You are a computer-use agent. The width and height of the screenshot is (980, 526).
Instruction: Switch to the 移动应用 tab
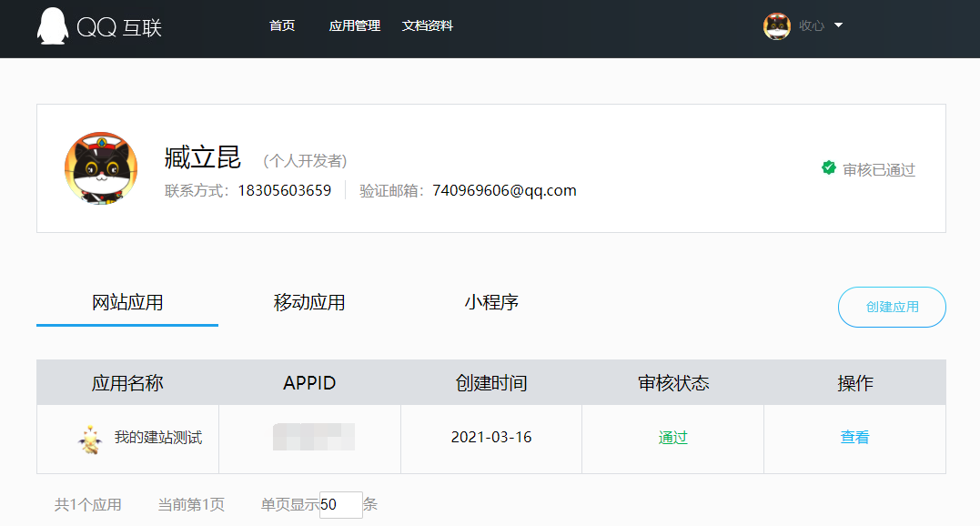[309, 303]
